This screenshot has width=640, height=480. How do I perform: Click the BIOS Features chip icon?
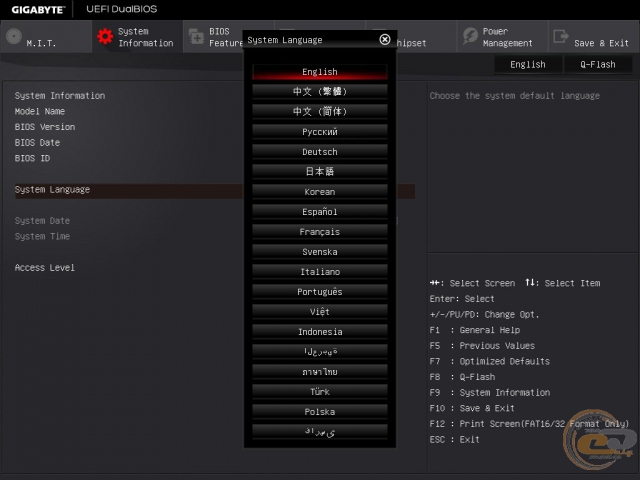tap(196, 36)
